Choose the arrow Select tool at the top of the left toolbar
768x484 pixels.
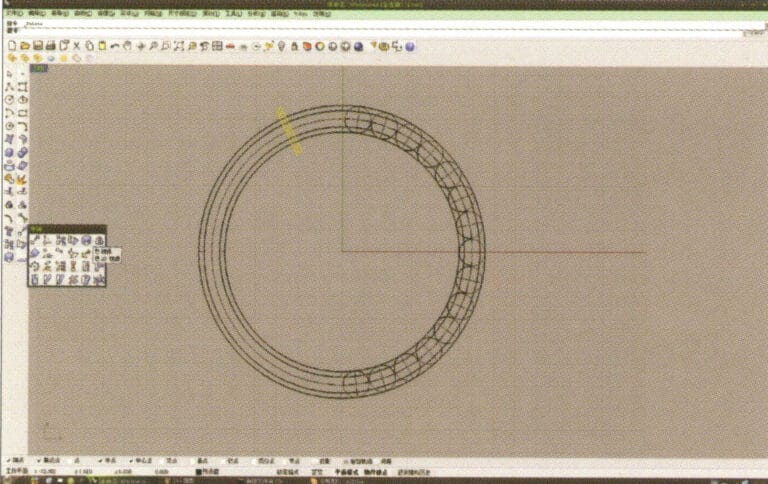9,74
